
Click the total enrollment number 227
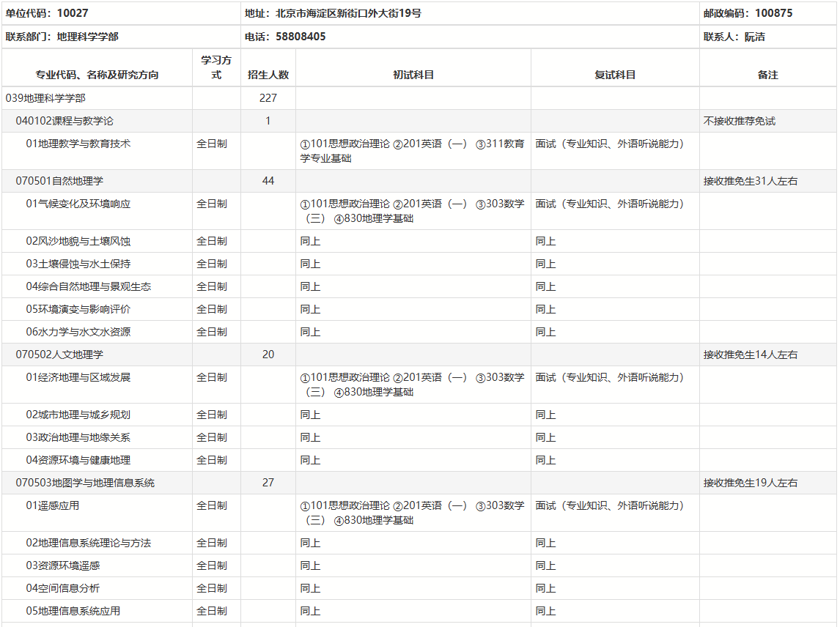(268, 98)
